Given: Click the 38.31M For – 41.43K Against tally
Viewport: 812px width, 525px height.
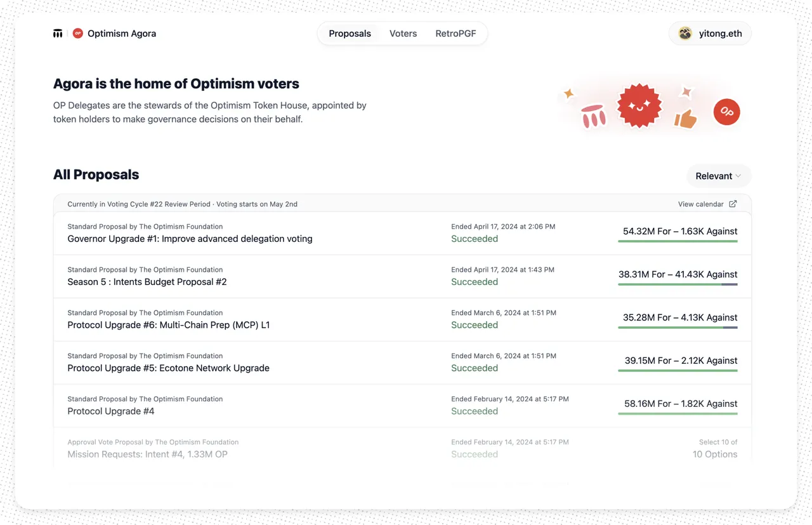Looking at the screenshot, I should point(678,274).
